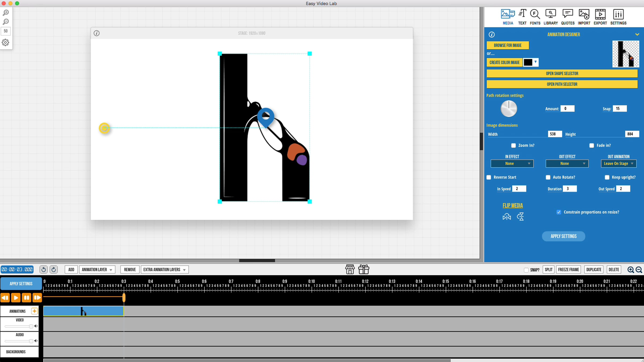Click the store icon above timeline
Screen dimensions: 644x362
350,269
